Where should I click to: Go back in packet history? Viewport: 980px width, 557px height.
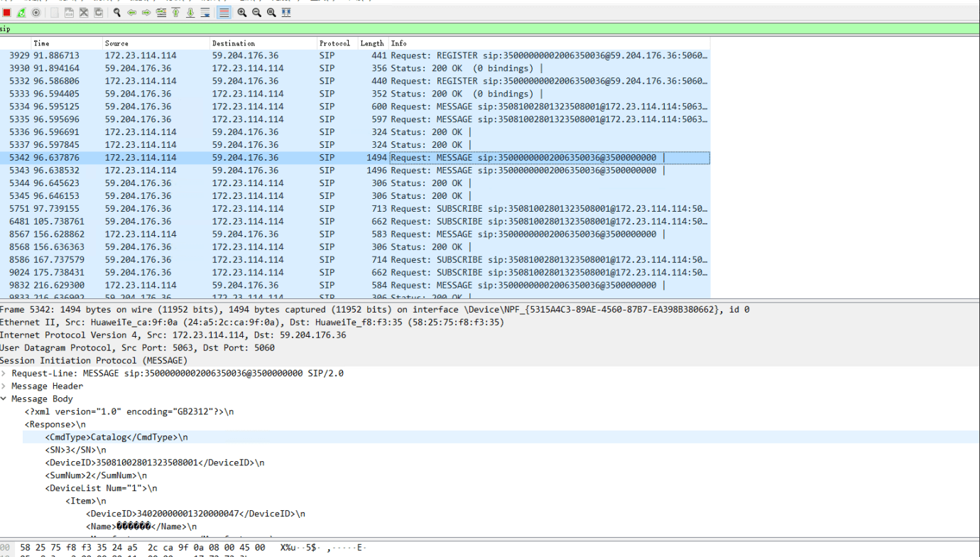point(132,13)
